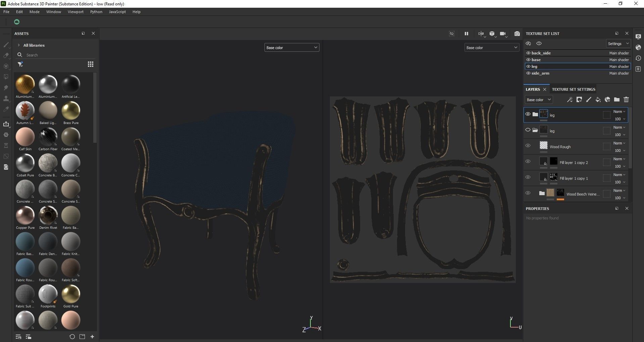Screen dimensions: 644x342
Task: Select the Eraser tool in left toolbar
Action: point(6,55)
